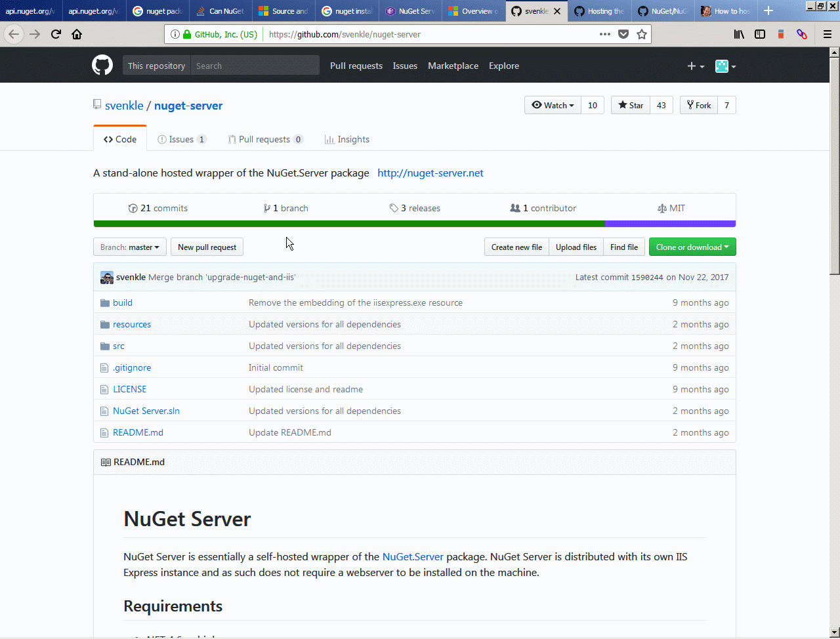
Task: Click the folder icon beside build
Action: click(105, 302)
